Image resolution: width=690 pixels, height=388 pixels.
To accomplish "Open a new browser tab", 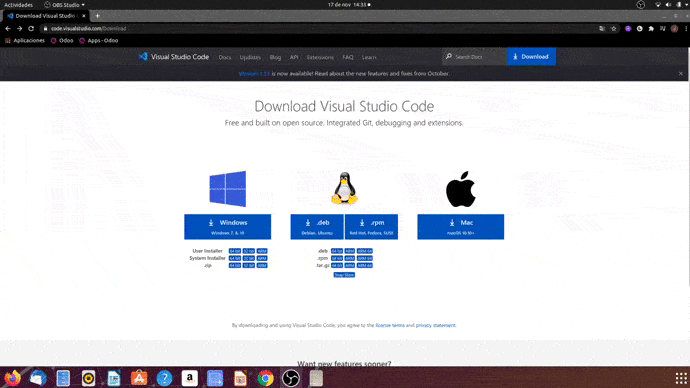I will 98,16.
